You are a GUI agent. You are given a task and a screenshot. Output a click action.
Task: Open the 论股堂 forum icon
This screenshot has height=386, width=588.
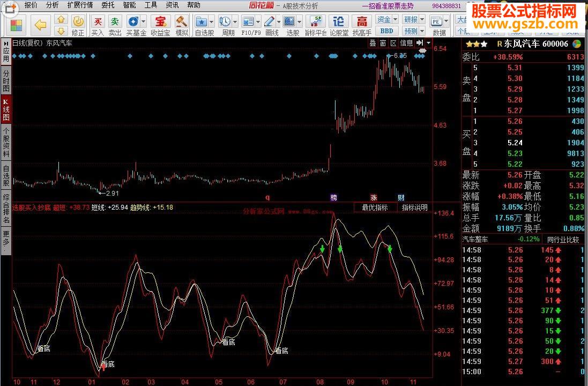pyautogui.click(x=339, y=26)
